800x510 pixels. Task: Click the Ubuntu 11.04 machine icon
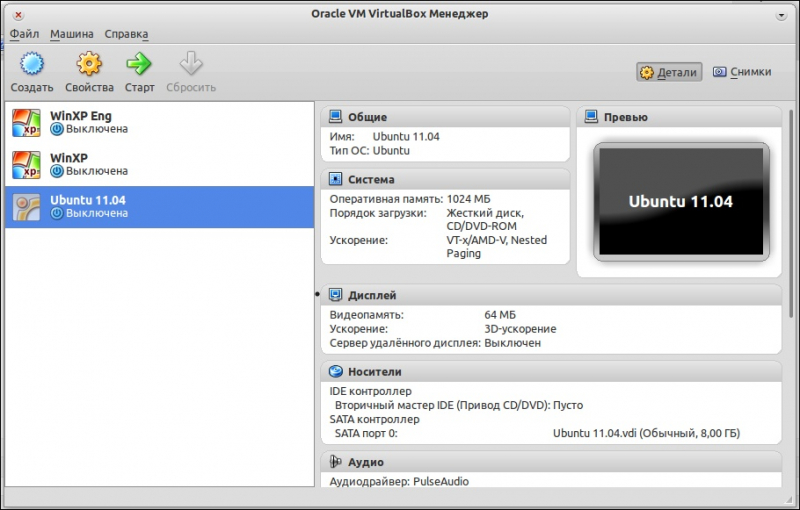(26, 206)
